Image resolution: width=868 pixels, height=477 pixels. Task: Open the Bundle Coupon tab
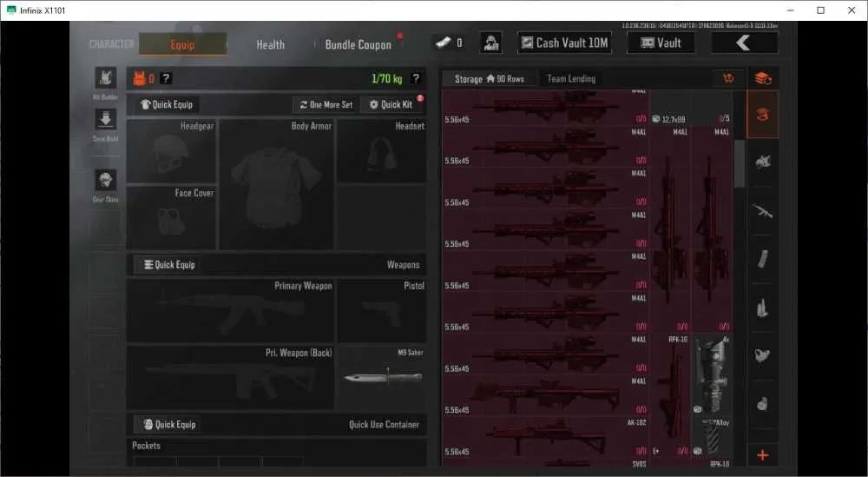point(358,45)
